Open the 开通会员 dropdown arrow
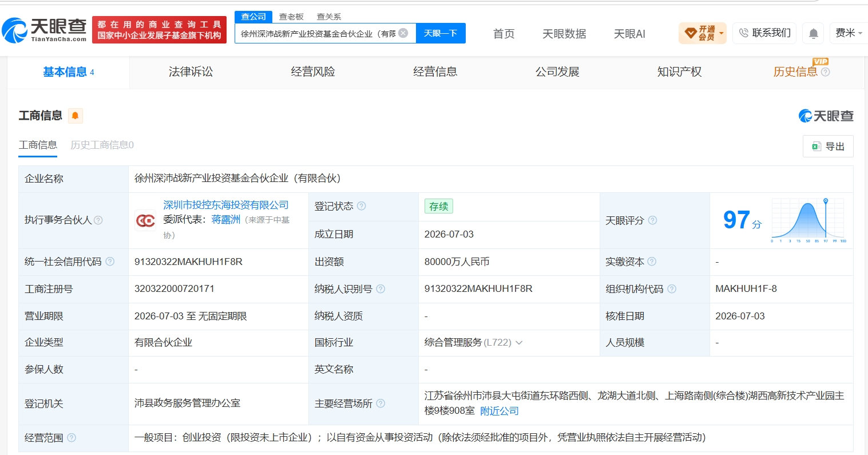The image size is (868, 455). click(722, 33)
